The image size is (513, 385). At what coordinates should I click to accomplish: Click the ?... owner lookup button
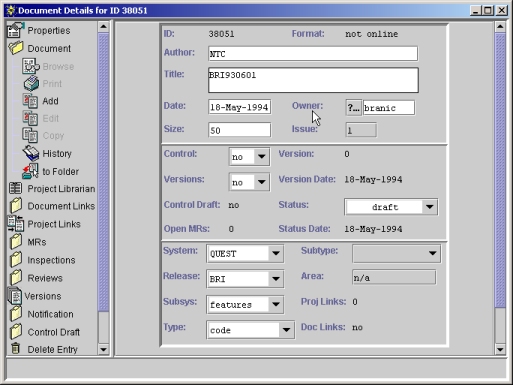(x=353, y=108)
